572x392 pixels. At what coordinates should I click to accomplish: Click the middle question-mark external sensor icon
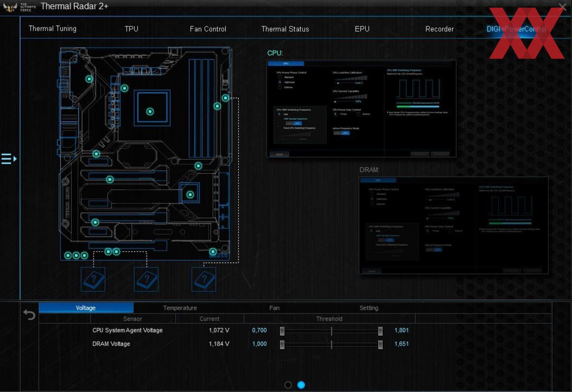146,279
